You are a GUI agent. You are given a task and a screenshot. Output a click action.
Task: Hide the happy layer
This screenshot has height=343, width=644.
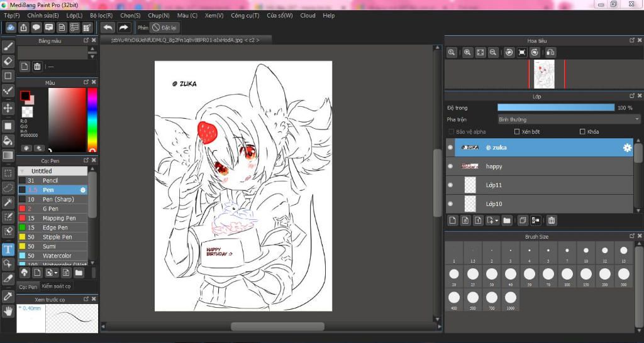tap(450, 166)
